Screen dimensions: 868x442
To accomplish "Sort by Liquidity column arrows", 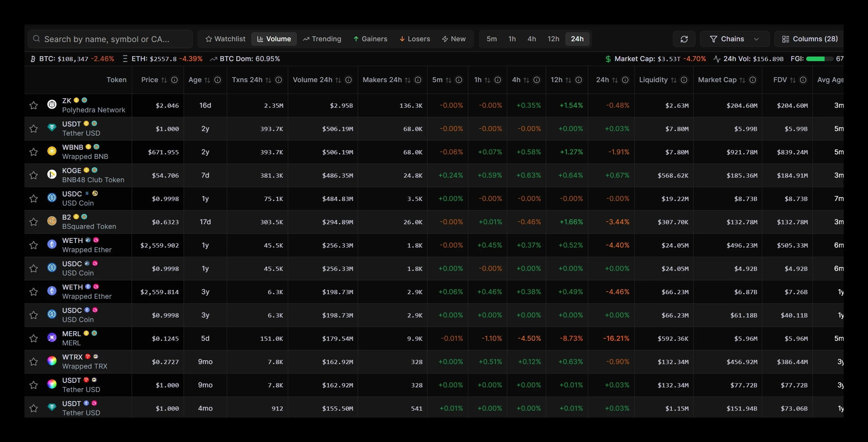I will (674, 80).
